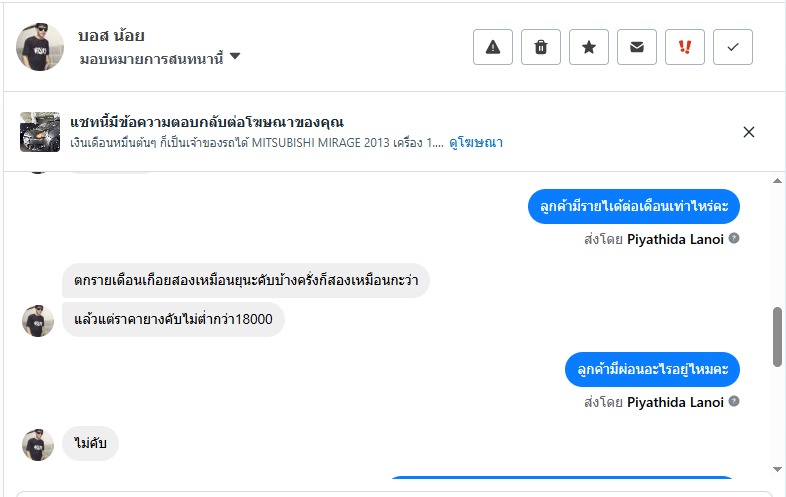Open the ดูโฆษณา ad link
This screenshot has width=786, height=497.
pyautogui.click(x=475, y=143)
